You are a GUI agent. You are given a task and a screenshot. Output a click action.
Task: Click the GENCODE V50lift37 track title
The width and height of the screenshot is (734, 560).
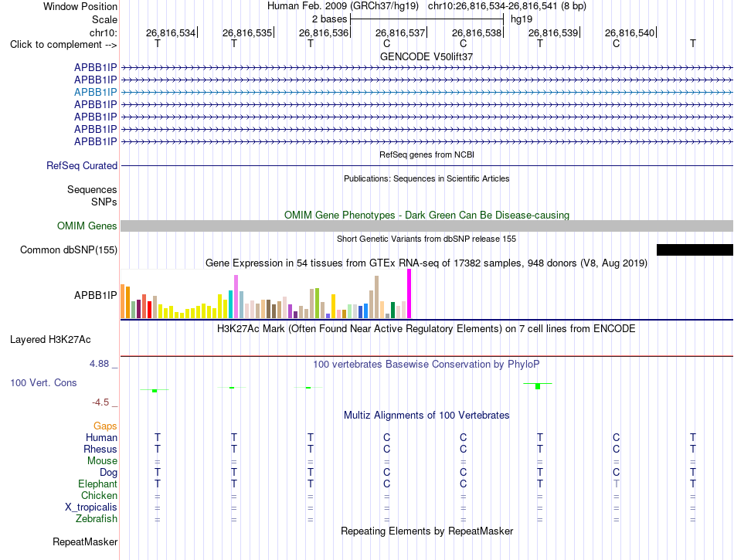426,56
